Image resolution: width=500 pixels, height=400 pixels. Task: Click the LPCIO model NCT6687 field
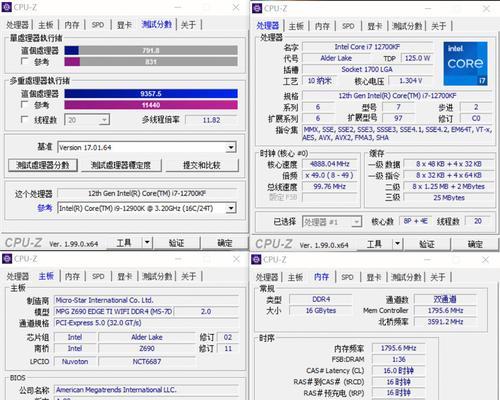point(147,361)
